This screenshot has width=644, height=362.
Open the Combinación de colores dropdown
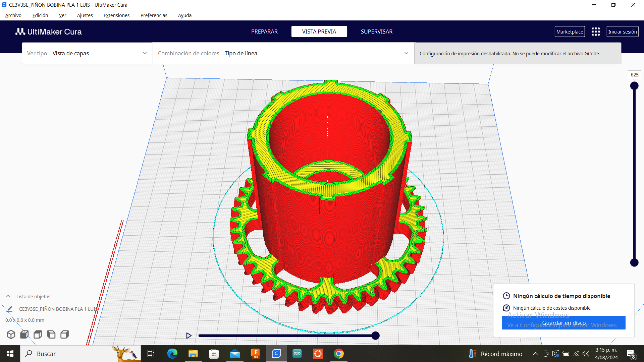click(283, 53)
